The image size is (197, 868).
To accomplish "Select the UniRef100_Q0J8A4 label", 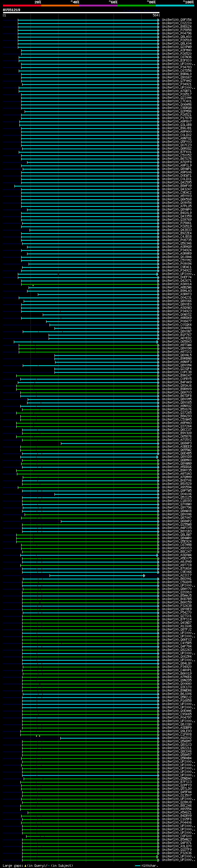I will [177, 257].
